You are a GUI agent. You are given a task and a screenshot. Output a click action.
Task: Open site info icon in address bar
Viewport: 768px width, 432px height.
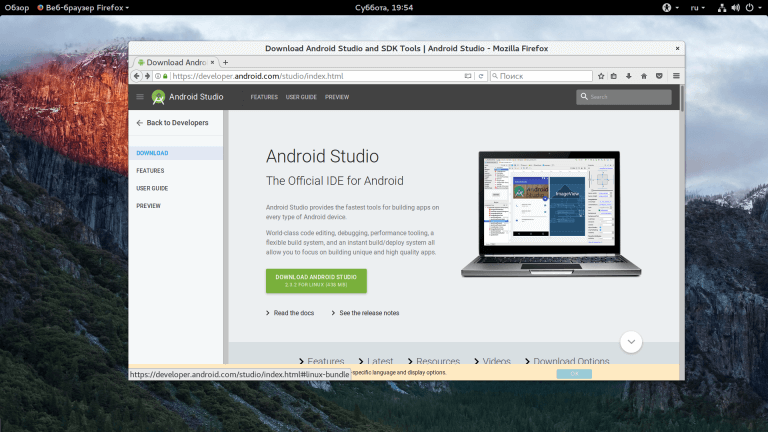(158, 76)
